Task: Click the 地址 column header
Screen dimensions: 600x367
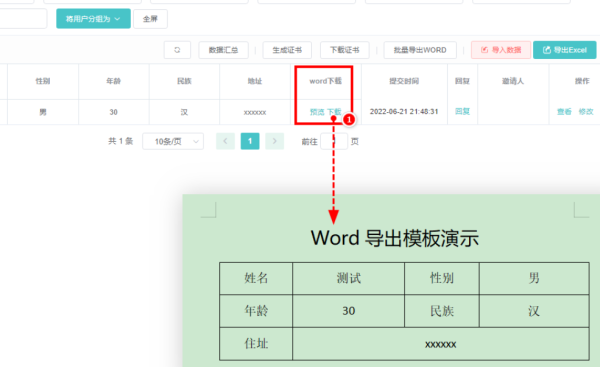Action: [x=255, y=81]
